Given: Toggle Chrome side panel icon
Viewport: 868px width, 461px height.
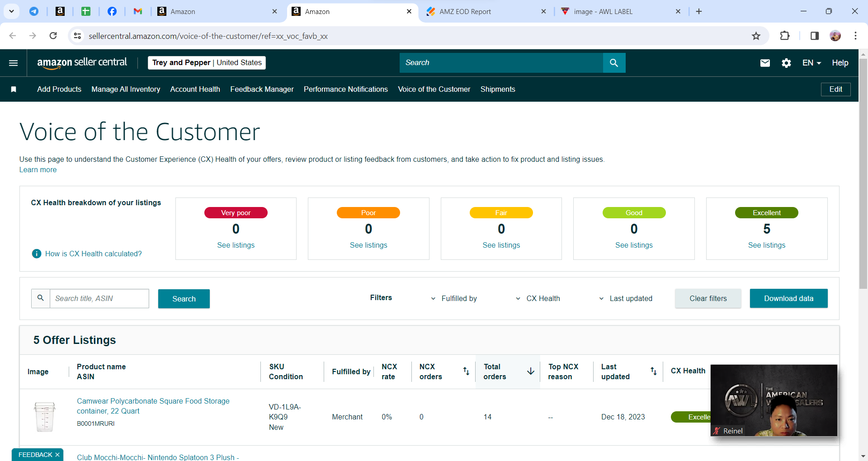Looking at the screenshot, I should tap(815, 36).
